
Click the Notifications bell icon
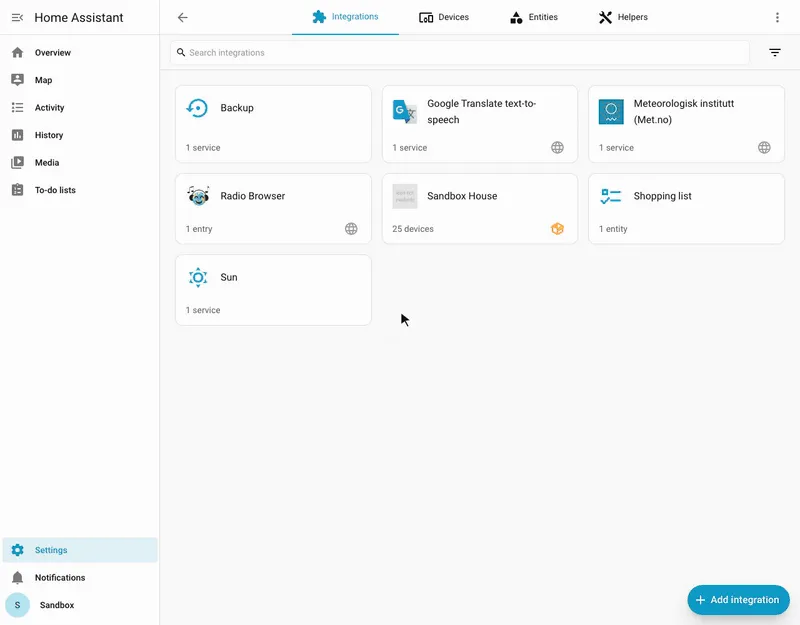(17, 578)
